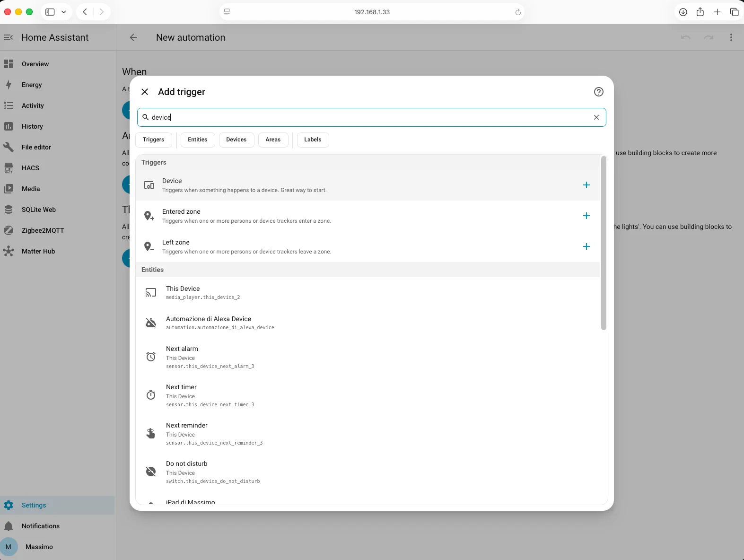
Task: Go back from New automation page
Action: click(x=133, y=37)
